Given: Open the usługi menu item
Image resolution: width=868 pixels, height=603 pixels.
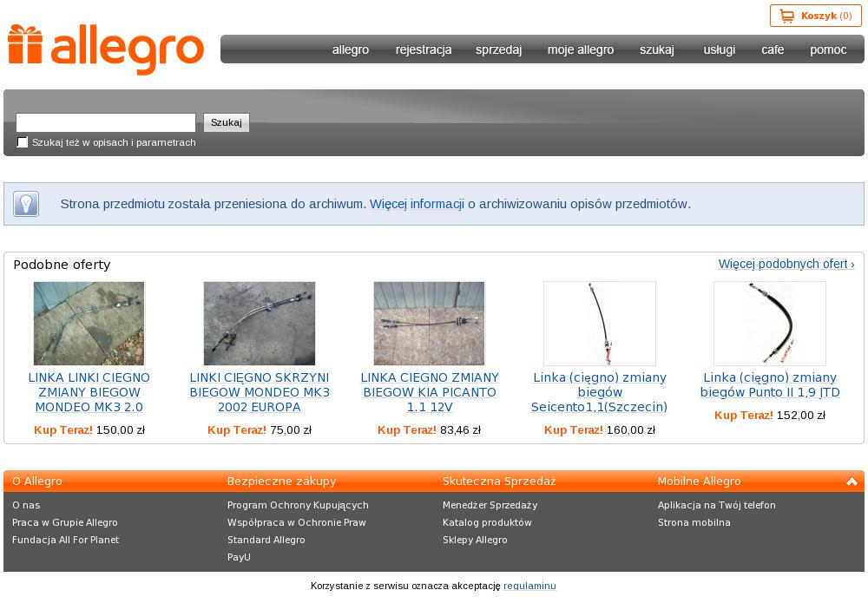Looking at the screenshot, I should point(719,49).
